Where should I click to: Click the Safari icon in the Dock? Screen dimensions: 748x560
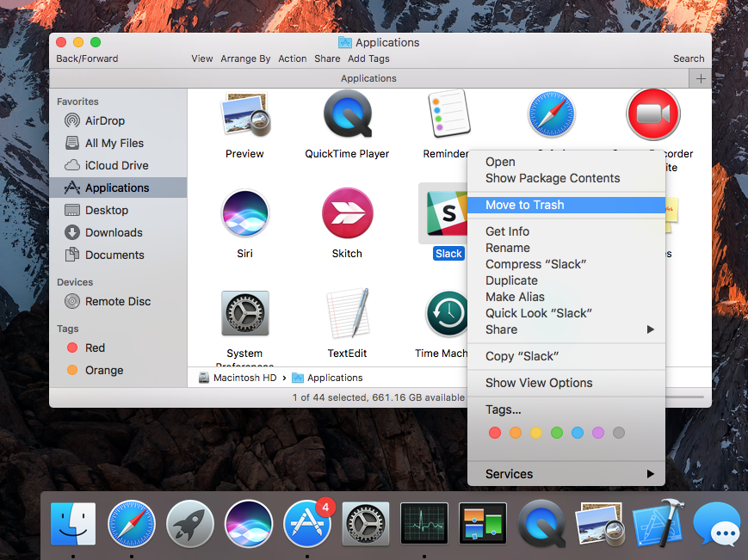[131, 523]
